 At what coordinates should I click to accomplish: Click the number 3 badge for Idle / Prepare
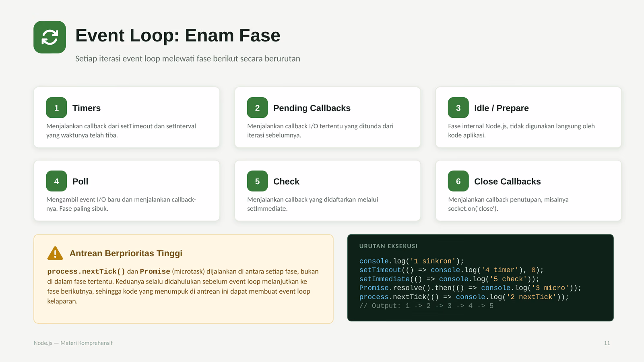458,108
